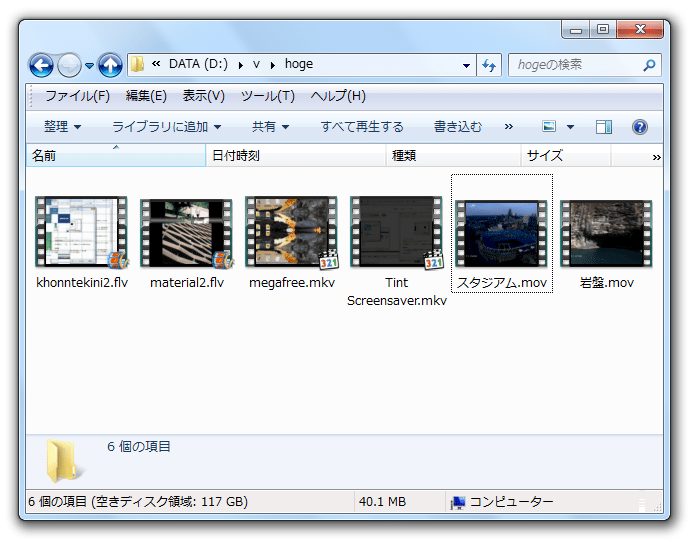Screen dimensions: 692x542
Task: Click the コンピューター icon in status bar
Action: click(x=458, y=503)
